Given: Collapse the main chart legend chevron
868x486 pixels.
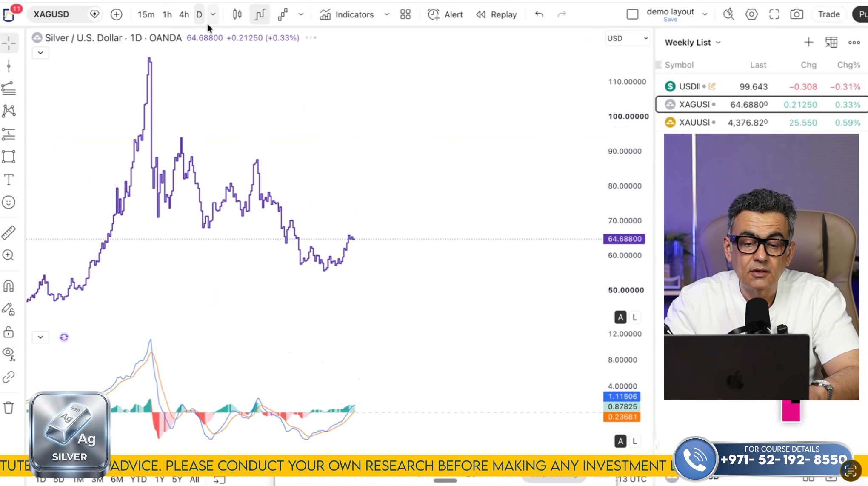Looking at the screenshot, I should [x=40, y=53].
